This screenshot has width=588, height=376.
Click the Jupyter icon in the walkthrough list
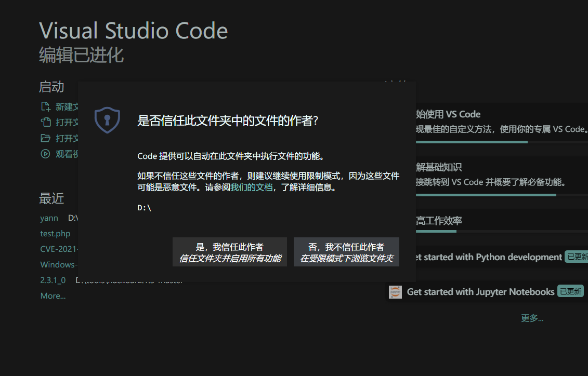click(x=395, y=292)
